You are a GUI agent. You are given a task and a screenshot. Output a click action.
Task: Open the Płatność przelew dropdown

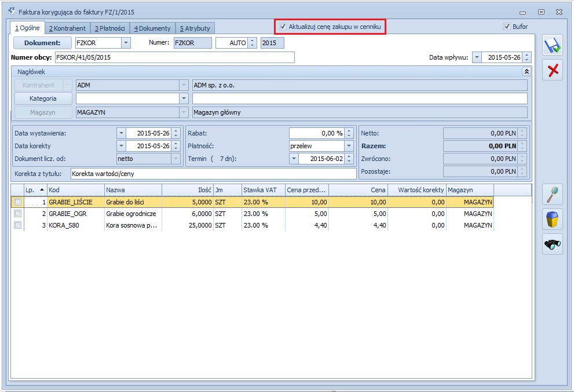[x=349, y=146]
